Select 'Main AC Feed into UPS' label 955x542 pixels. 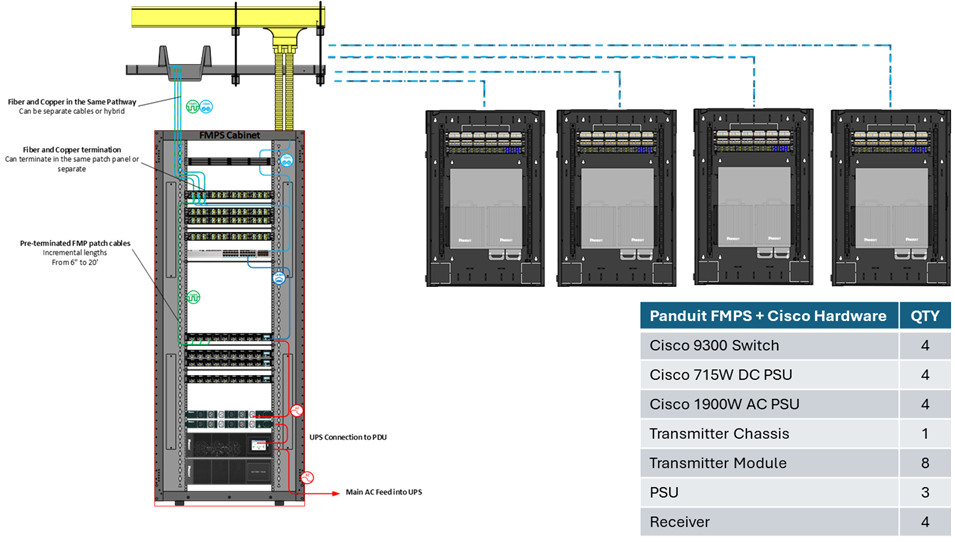tap(384, 492)
